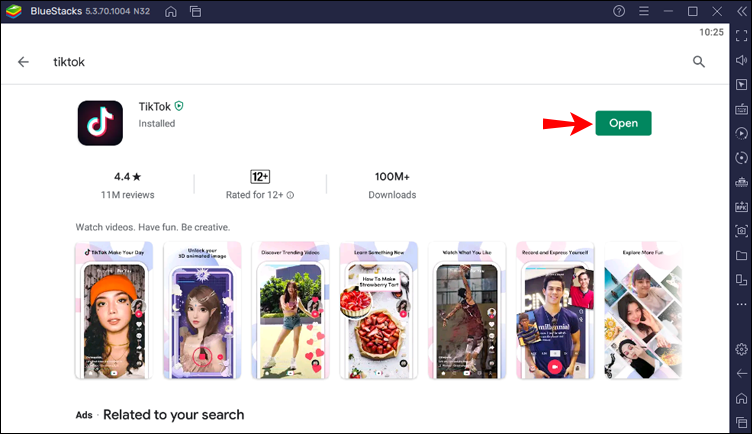Collapse the sidebar with double chevron

click(741, 12)
